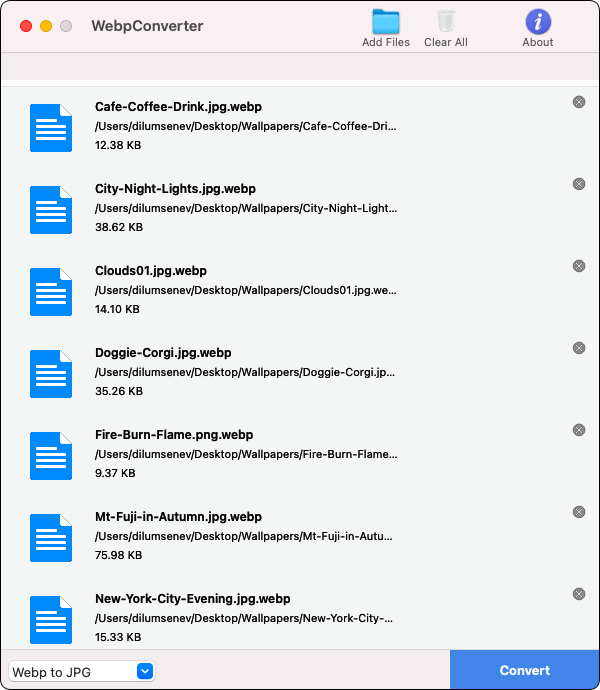Image resolution: width=600 pixels, height=690 pixels.
Task: Select the Mt-Fuji-in-Autumn.jpg.webp file name
Action: 178,517
